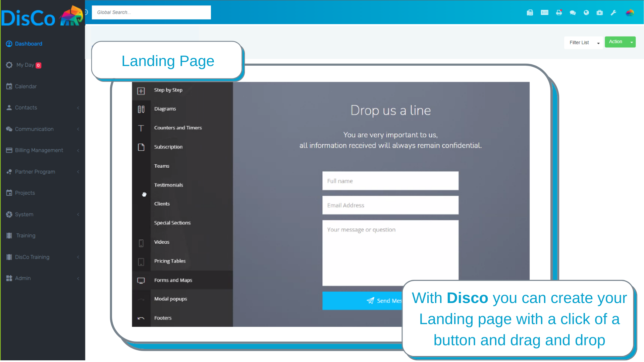Select Step by Step block category
This screenshot has height=362, width=644.
(168, 90)
